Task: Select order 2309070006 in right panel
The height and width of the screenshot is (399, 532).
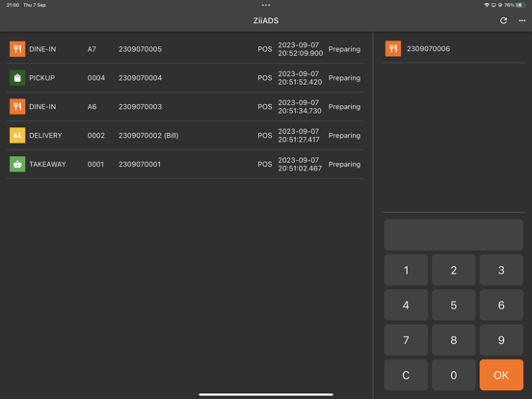Action: point(428,49)
